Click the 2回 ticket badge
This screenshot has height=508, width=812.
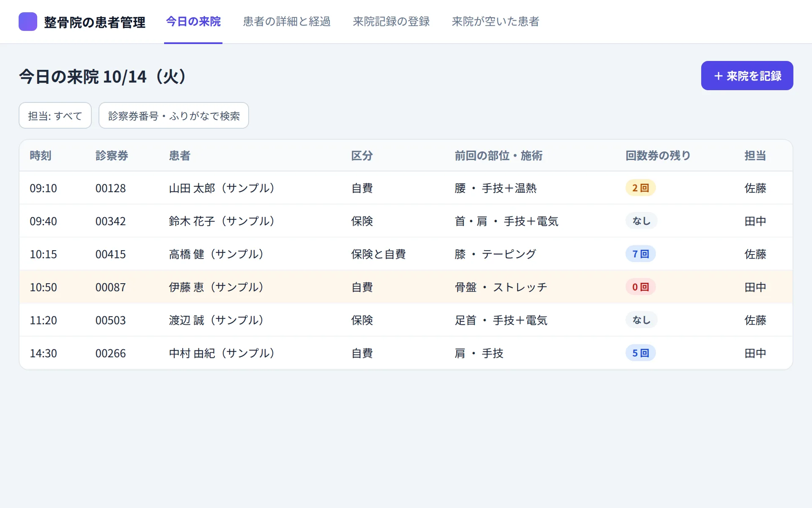[640, 188]
